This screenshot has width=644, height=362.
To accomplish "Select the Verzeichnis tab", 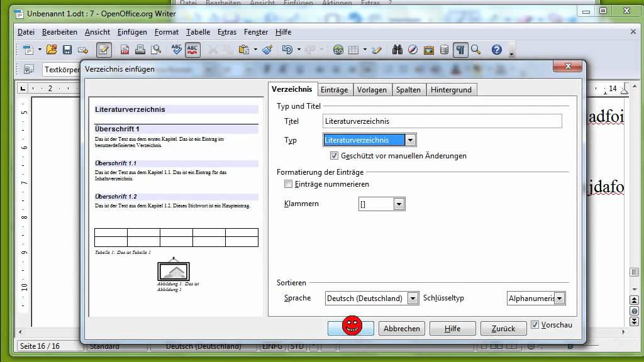I will 292,89.
